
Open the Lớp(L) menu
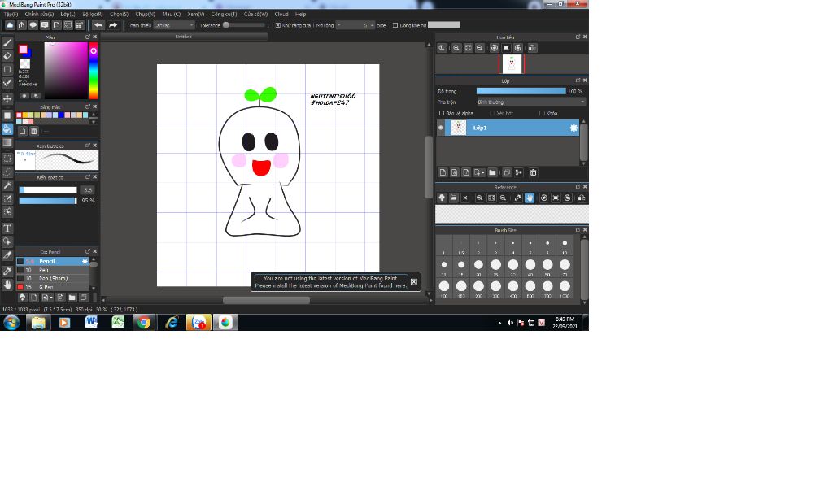68,15
